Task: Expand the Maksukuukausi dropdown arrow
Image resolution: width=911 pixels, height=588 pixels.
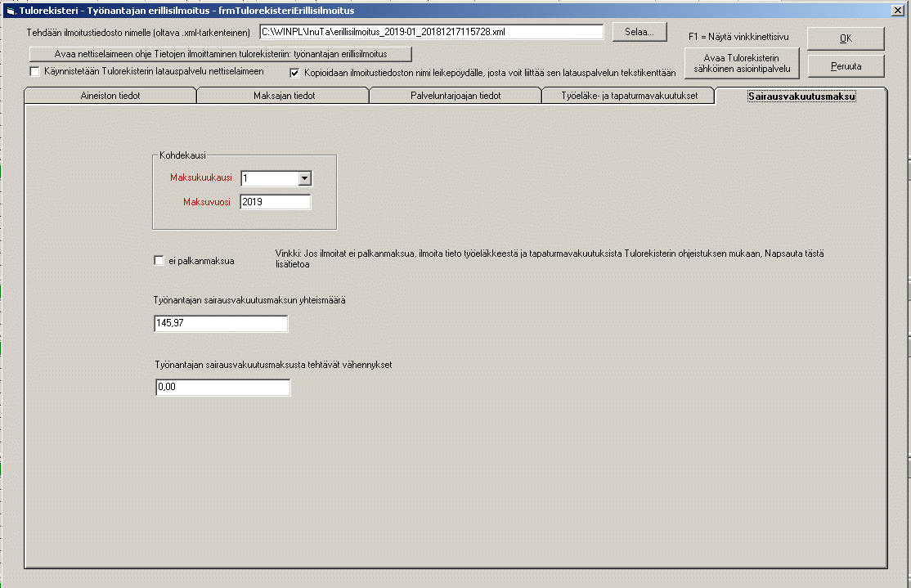Action: 304,178
